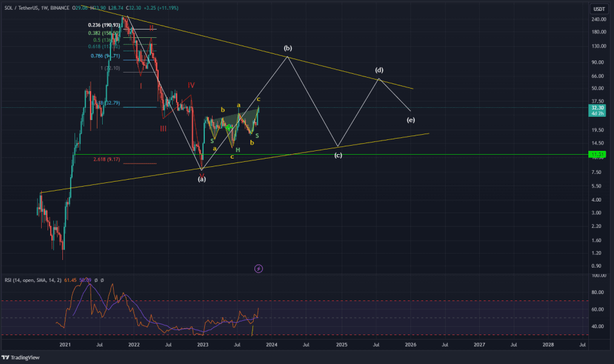Click the 19.50 price axis label
Screen dimensions: 614x364
tap(597, 130)
